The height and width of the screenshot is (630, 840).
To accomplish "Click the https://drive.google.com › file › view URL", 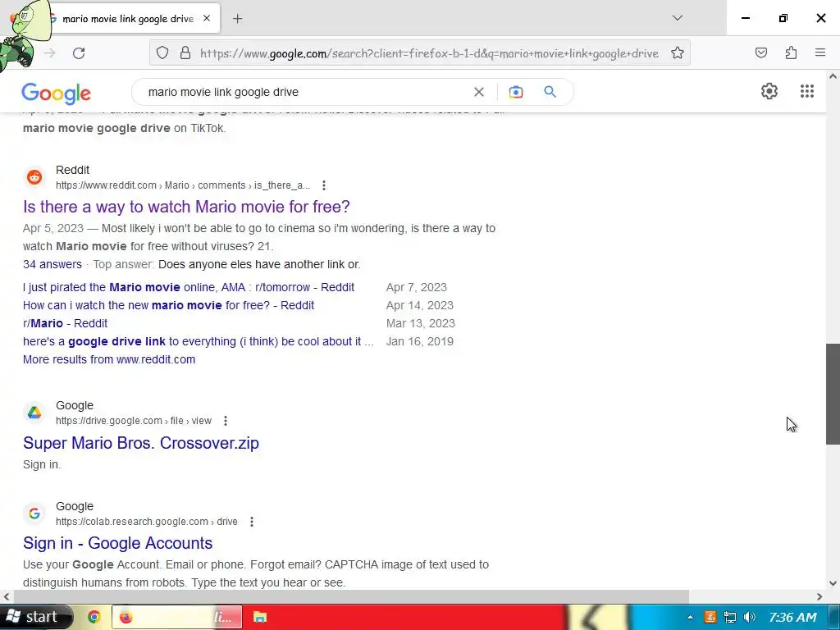I will pyautogui.click(x=134, y=421).
